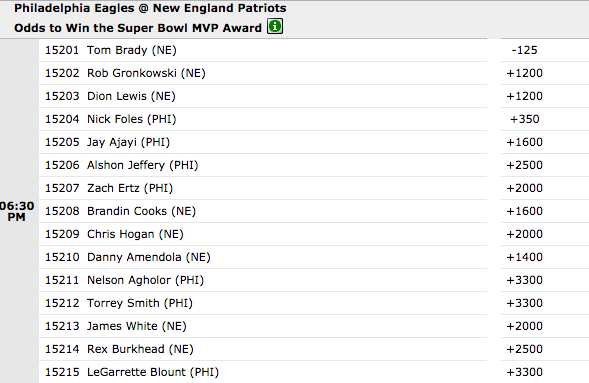Pick Zach Ertz +2000 odds
The width and height of the screenshot is (589, 383).
(x=524, y=188)
